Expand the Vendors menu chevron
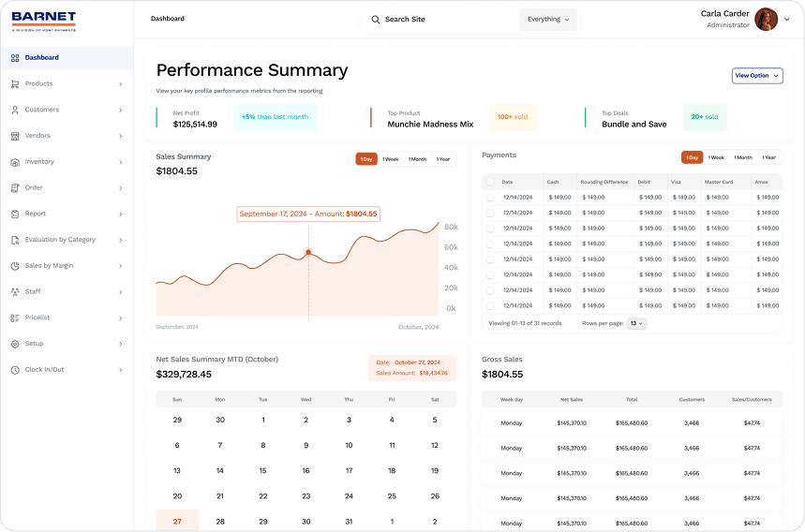 click(x=121, y=136)
